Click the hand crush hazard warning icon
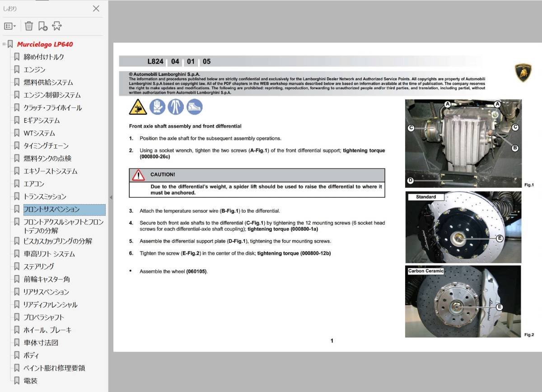Screen dimensions: 542x392 pyautogui.click(x=138, y=107)
